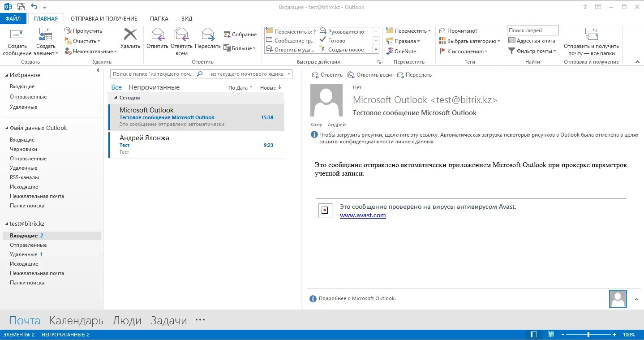Click the Meeting (Собрание) button

pyautogui.click(x=240, y=34)
